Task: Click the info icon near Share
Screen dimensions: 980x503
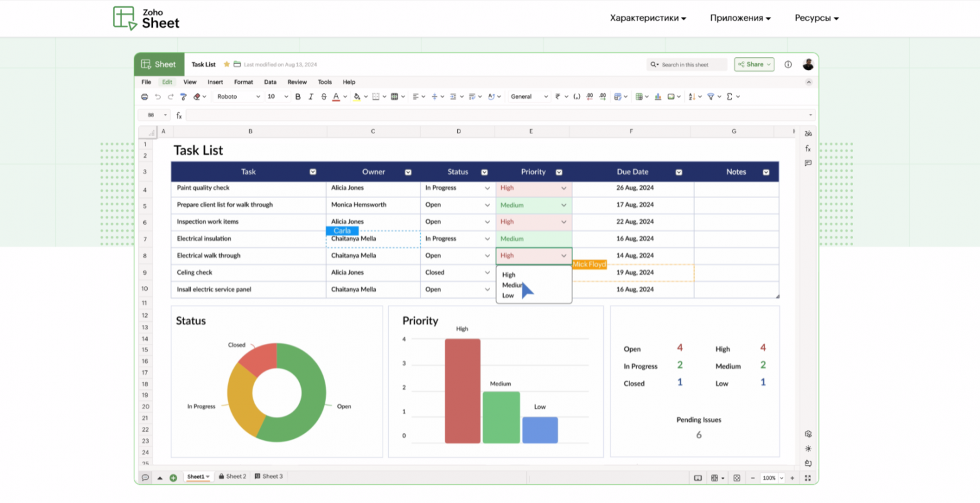Action: [788, 65]
